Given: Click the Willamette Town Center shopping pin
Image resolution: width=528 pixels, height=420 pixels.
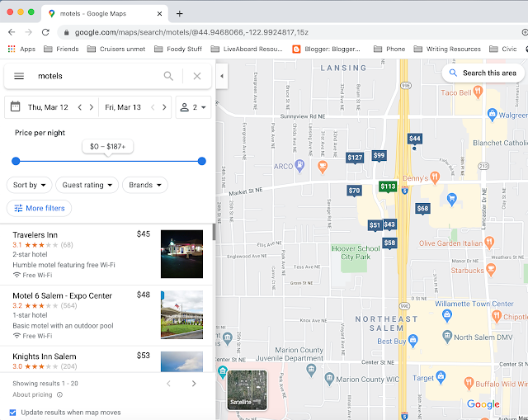Looking at the screenshot, I should [447, 316].
